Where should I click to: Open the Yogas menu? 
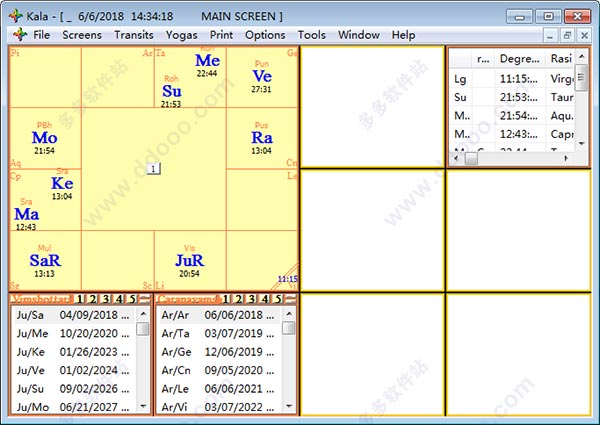pos(182,35)
